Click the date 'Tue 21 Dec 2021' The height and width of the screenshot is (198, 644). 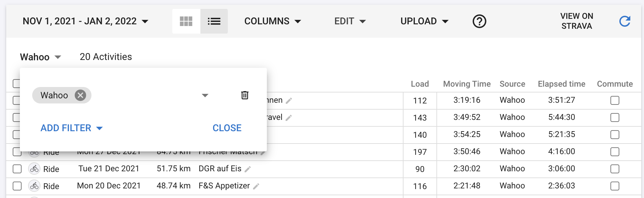(x=109, y=169)
